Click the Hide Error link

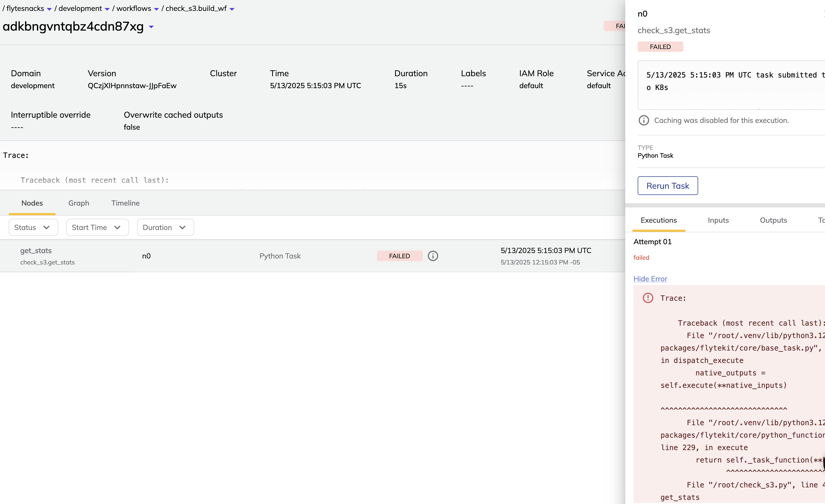coord(650,278)
